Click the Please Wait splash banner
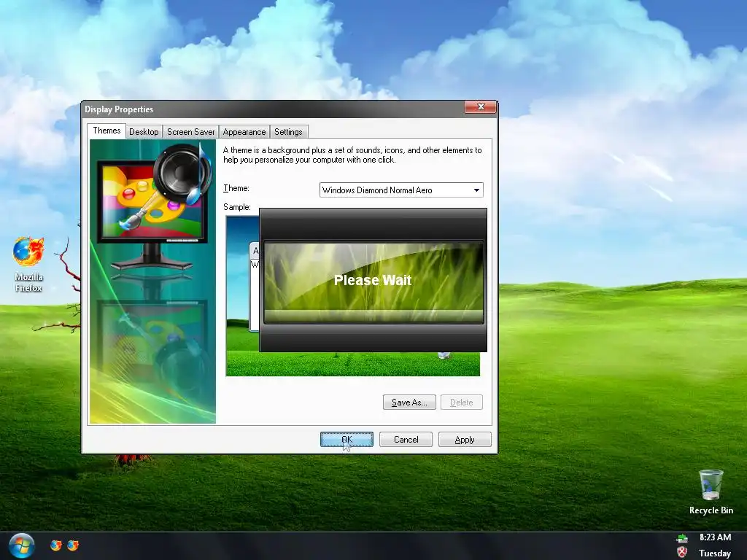Screen dimensions: 747x560 click(x=373, y=280)
